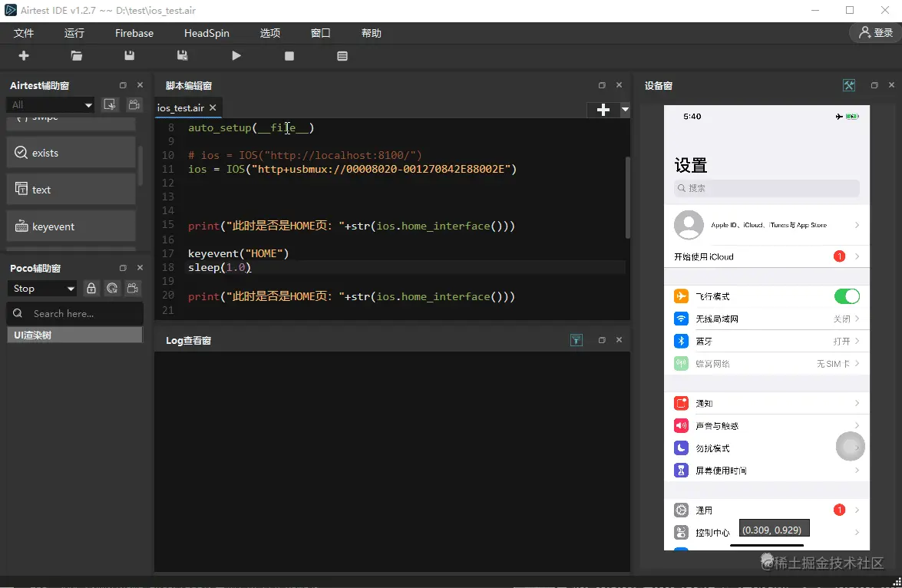Screen dimensions: 902x588
Task: Open the 帮助 menu
Action: tap(371, 33)
